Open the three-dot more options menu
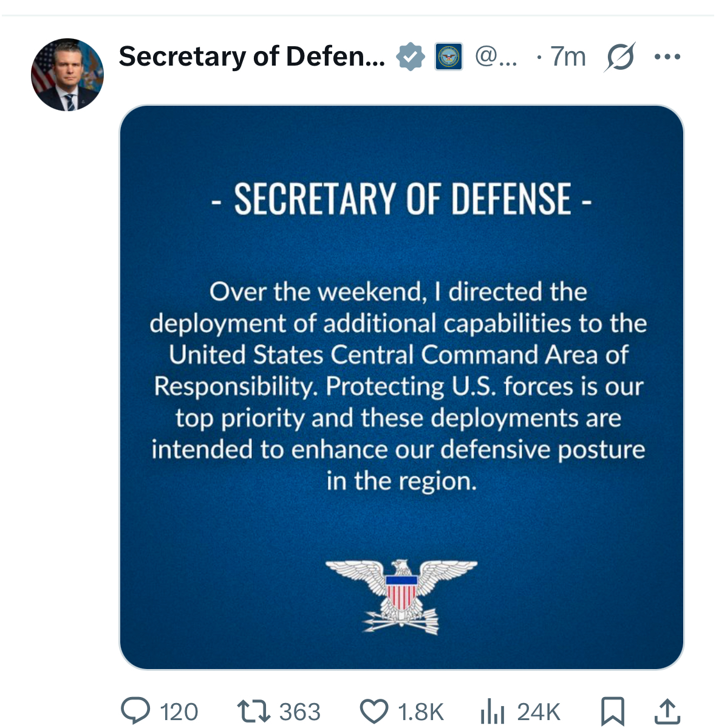This screenshot has height=728, width=716. 667,57
